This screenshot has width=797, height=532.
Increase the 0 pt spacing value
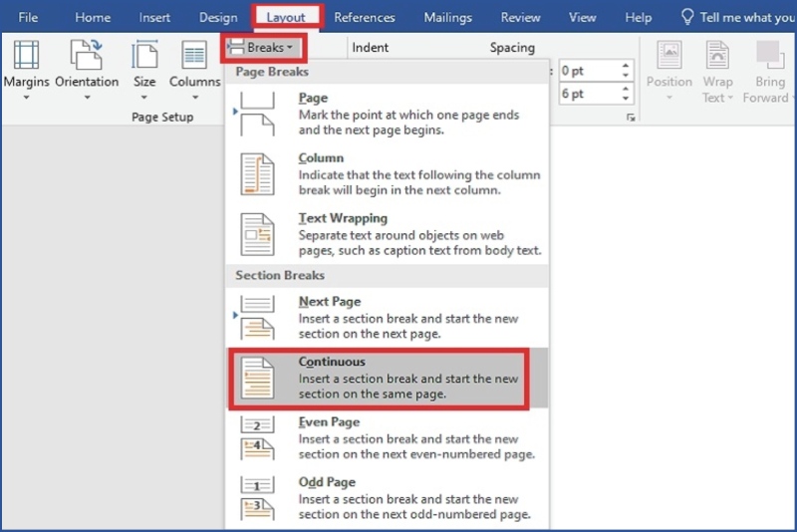[626, 66]
